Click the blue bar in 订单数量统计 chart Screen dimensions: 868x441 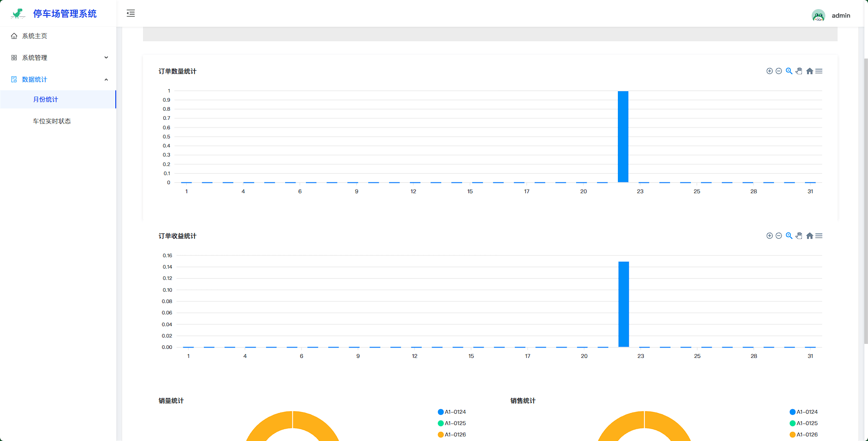tap(623, 137)
